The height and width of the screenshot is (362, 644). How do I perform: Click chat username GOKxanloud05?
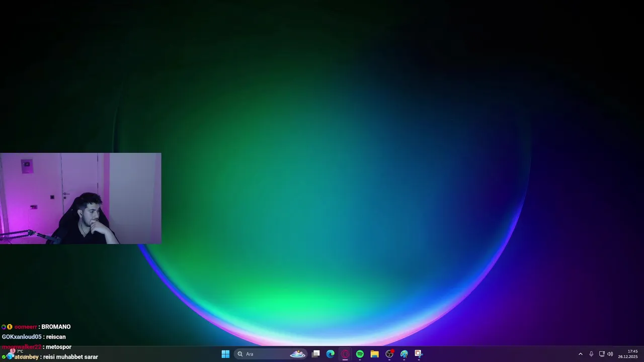22,337
